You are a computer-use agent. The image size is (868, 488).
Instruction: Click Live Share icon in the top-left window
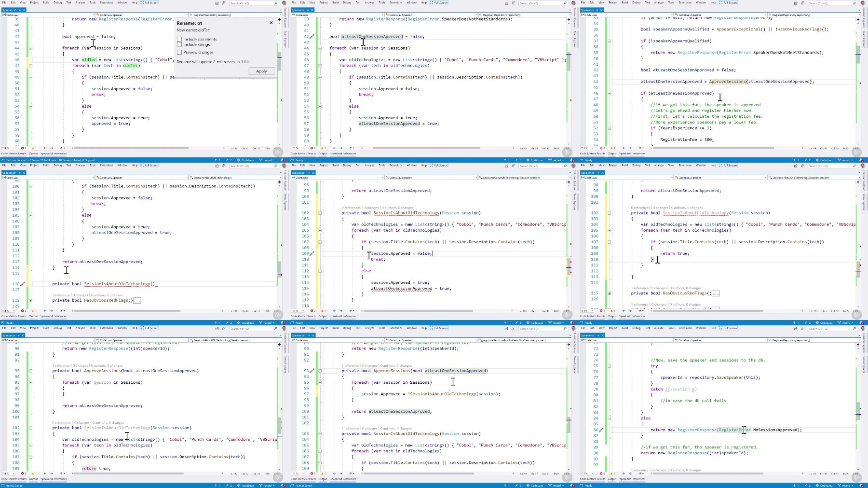(217, 3)
